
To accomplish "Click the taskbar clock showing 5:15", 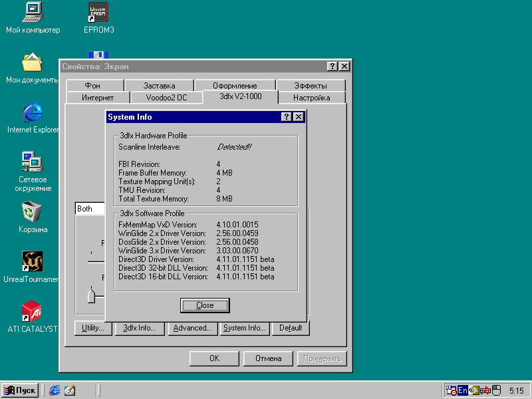I will coord(517,390).
